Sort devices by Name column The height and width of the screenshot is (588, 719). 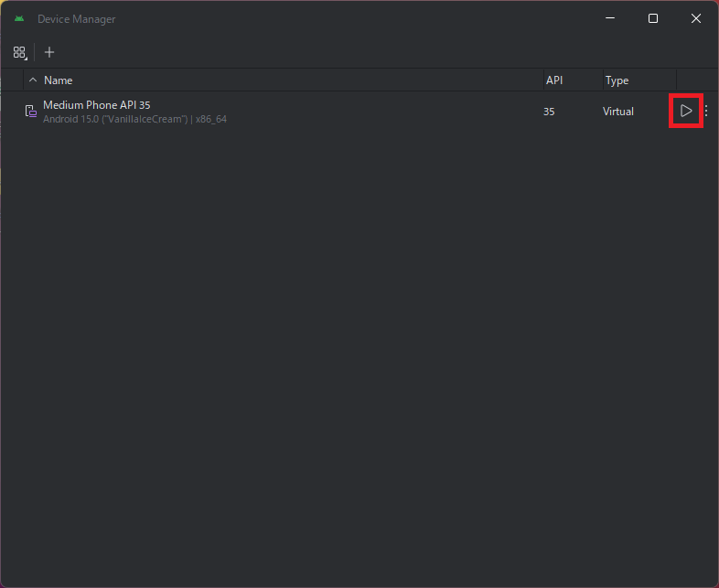coord(59,80)
